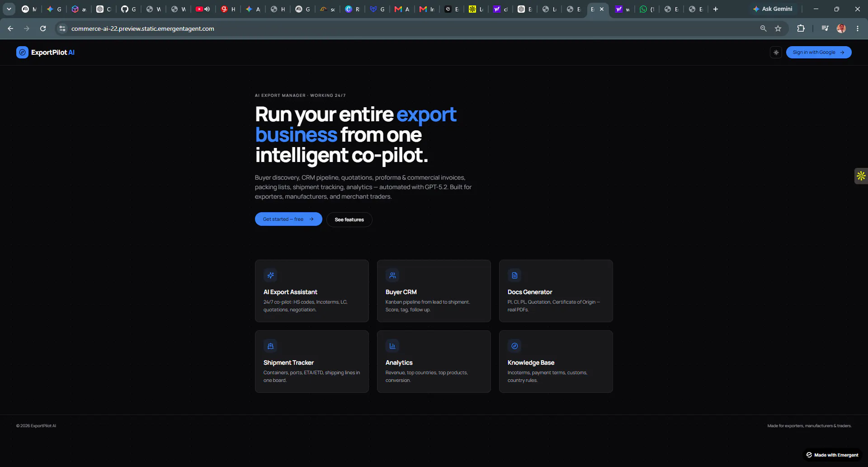Click the Buyer CRM people icon
Viewport: 868px width, 467px height.
tap(392, 275)
